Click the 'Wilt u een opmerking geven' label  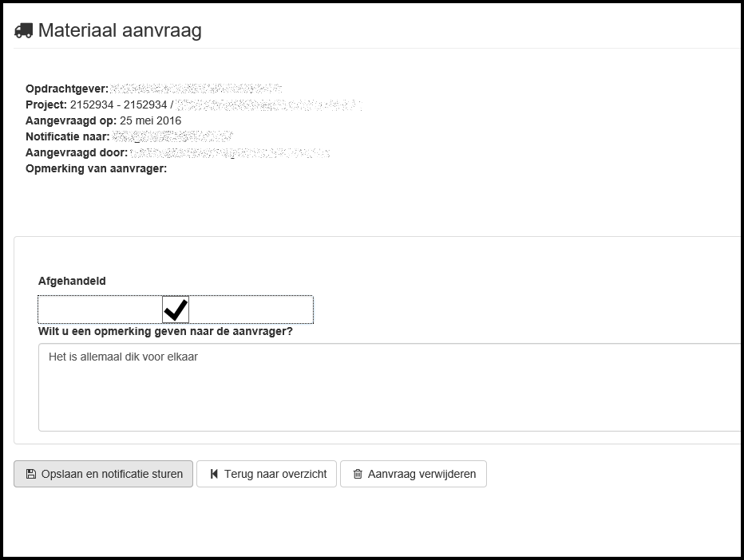[165, 331]
